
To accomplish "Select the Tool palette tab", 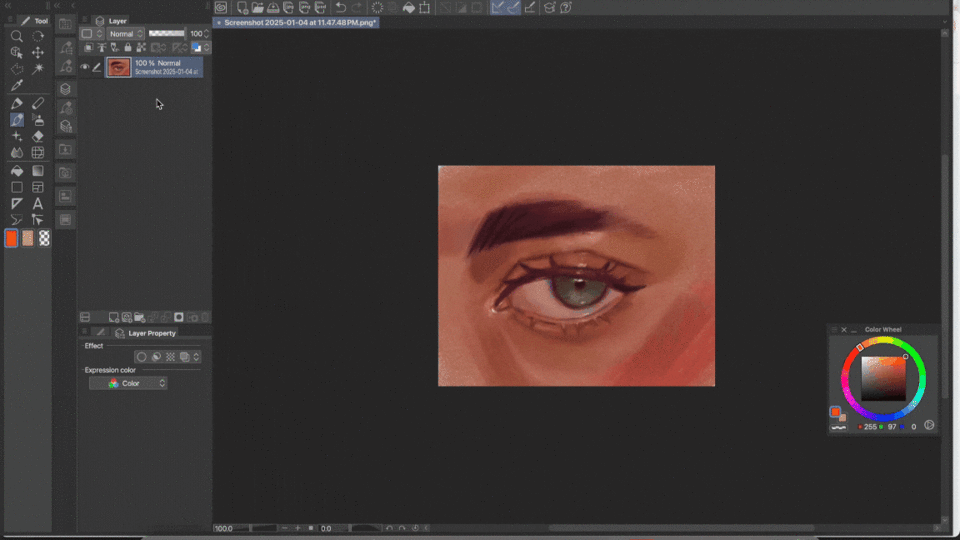I will [35, 21].
